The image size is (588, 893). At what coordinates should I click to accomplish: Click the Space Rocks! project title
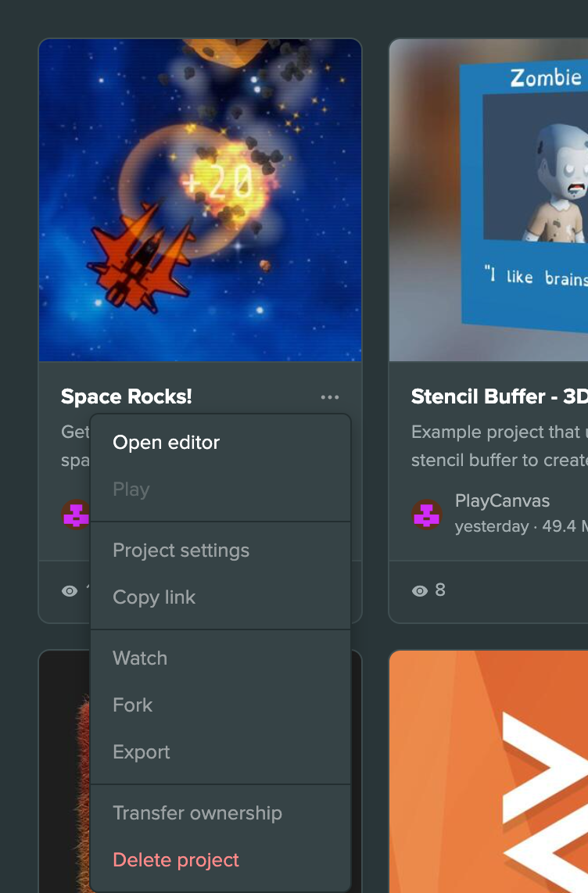(127, 396)
